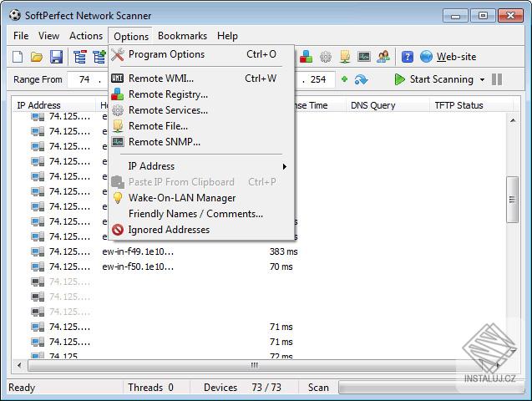Click the New file toolbar icon
The width and height of the screenshot is (532, 401).
tap(18, 57)
